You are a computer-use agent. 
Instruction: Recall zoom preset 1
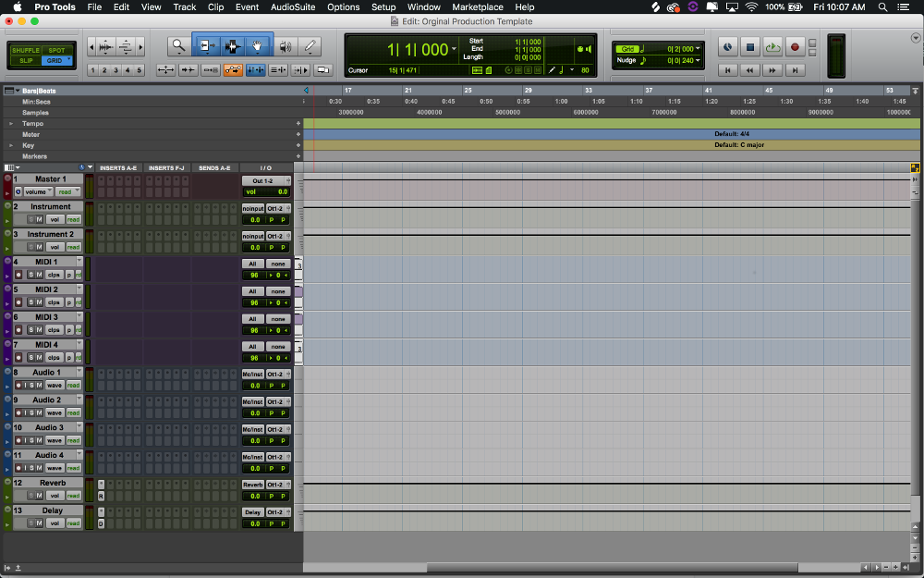(x=92, y=70)
